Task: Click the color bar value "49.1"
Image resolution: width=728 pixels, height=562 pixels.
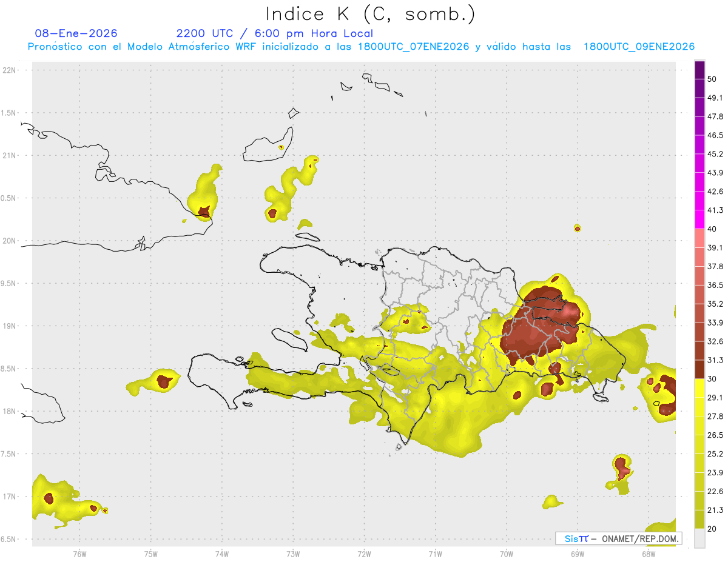Action: pyautogui.click(x=715, y=98)
